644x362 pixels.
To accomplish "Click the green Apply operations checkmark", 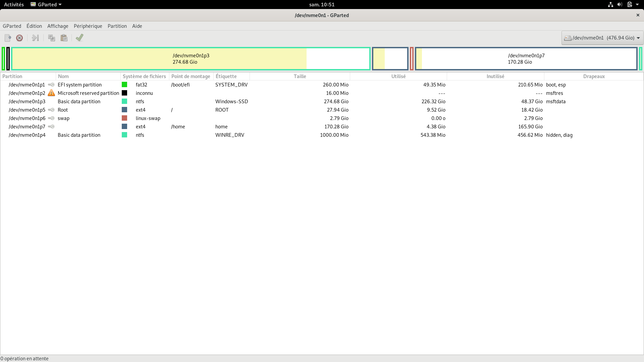I will [79, 38].
